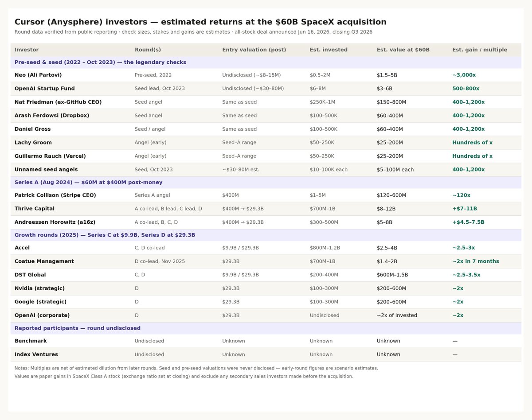Click the 'Lachy Groom' investor name
Screen dimensions: 532x420
(x=33, y=143)
